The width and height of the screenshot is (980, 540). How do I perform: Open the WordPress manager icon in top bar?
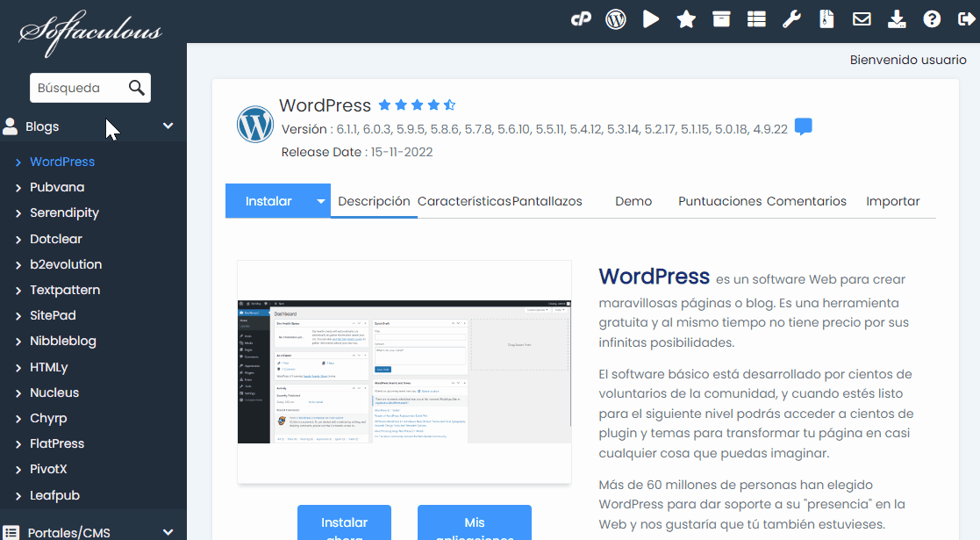[x=616, y=19]
